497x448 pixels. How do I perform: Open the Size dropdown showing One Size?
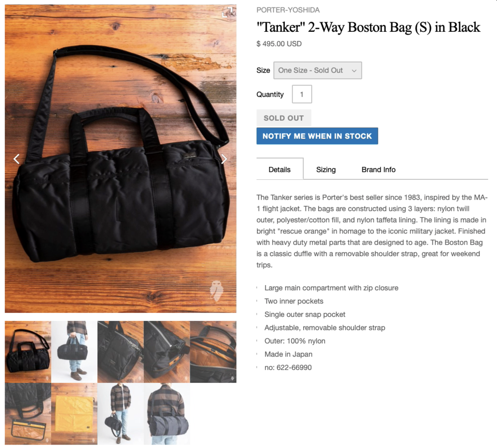pyautogui.click(x=317, y=71)
